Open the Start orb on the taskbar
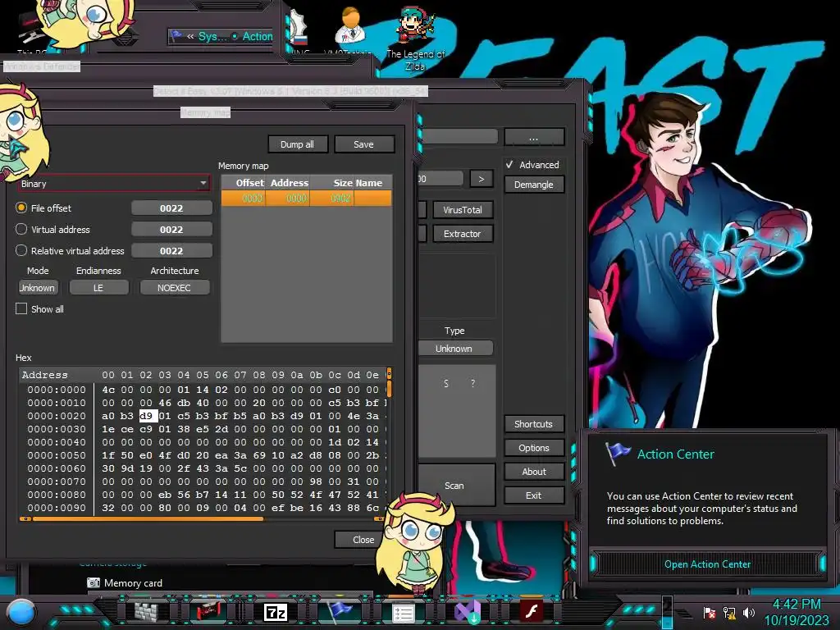Image resolution: width=840 pixels, height=630 pixels. pyautogui.click(x=21, y=611)
